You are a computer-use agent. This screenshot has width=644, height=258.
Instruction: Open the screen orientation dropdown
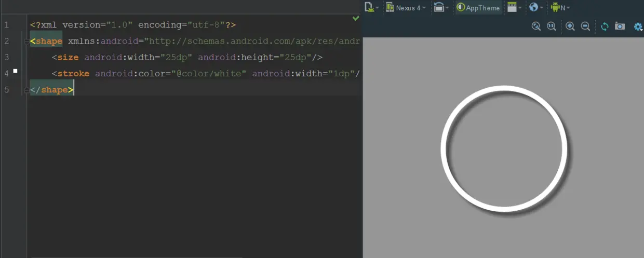tap(441, 7)
